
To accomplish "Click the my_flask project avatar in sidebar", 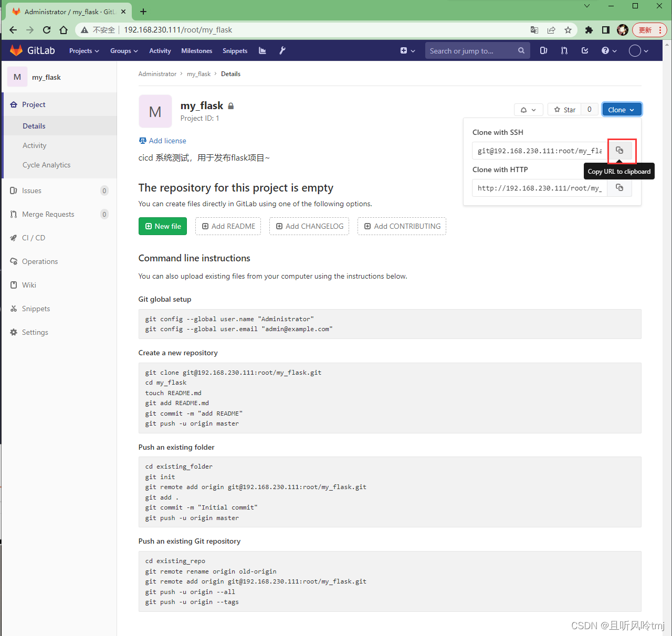I will point(17,77).
